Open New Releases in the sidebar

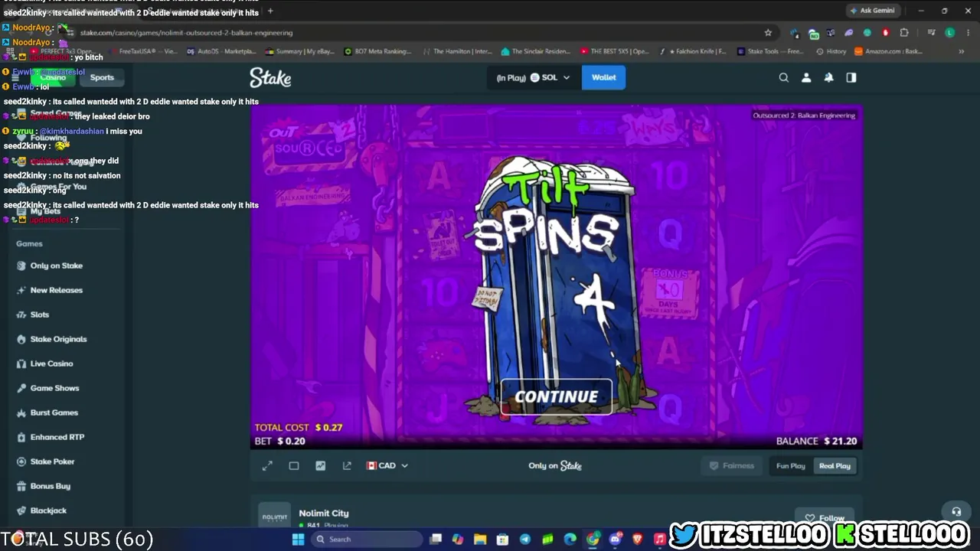56,290
